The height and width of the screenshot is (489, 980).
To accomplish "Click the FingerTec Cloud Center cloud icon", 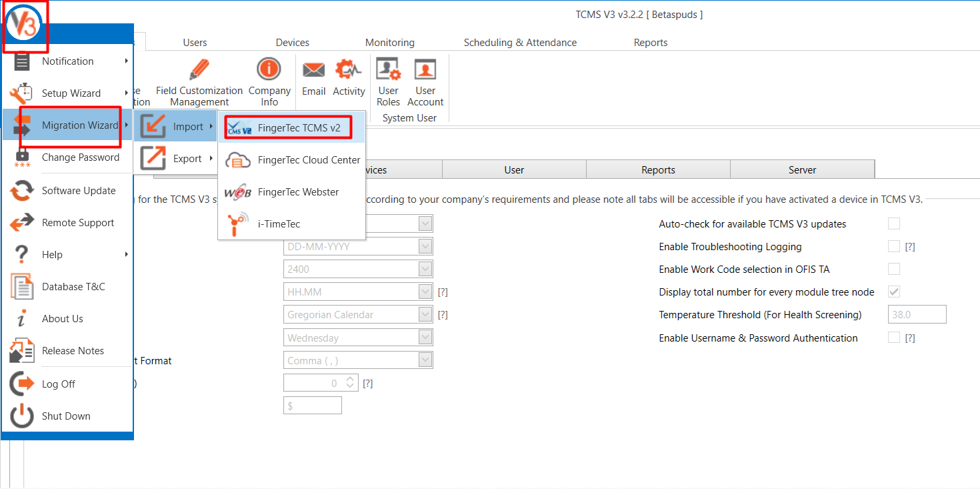I will pos(238,160).
